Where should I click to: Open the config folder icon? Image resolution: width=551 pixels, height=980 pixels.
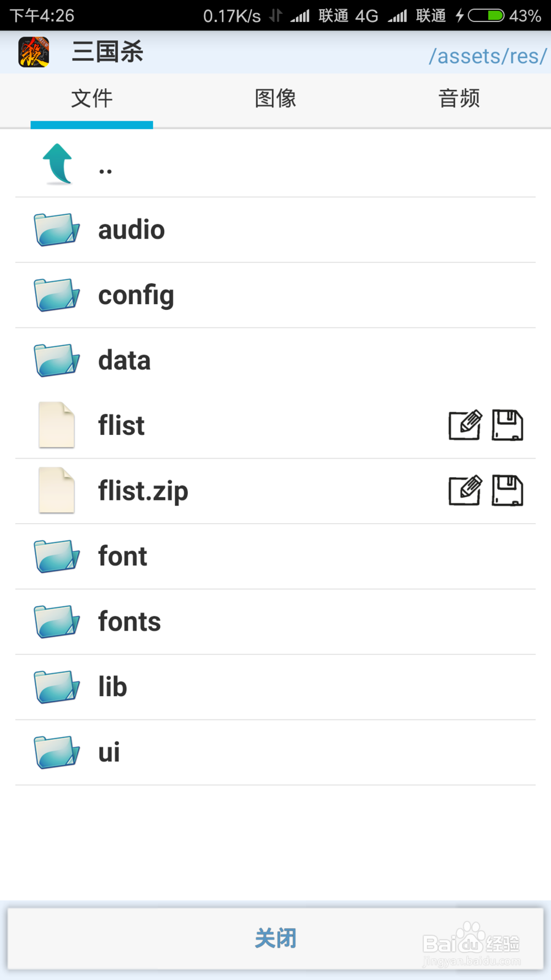pos(57,295)
